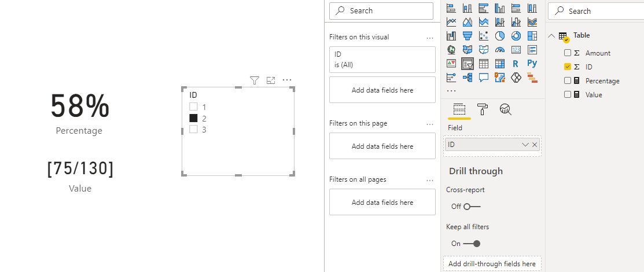Open 'Filters on this page' options
The image size is (644, 272).
(430, 124)
